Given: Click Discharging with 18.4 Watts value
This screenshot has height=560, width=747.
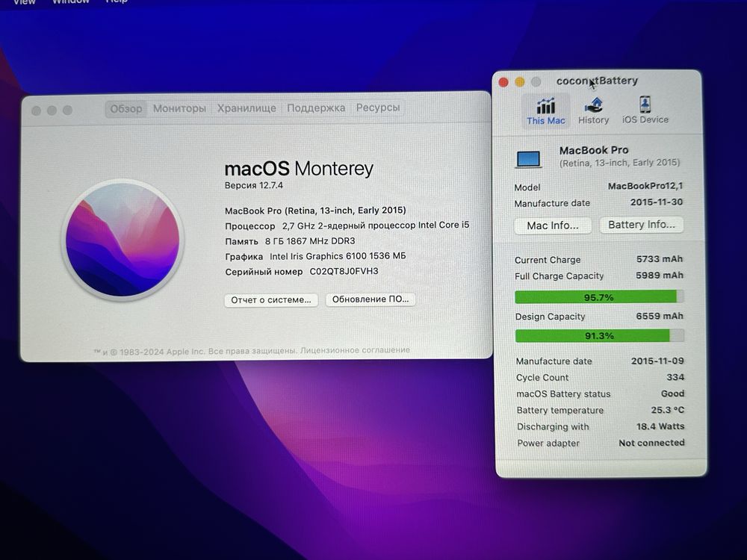Looking at the screenshot, I should (x=660, y=426).
